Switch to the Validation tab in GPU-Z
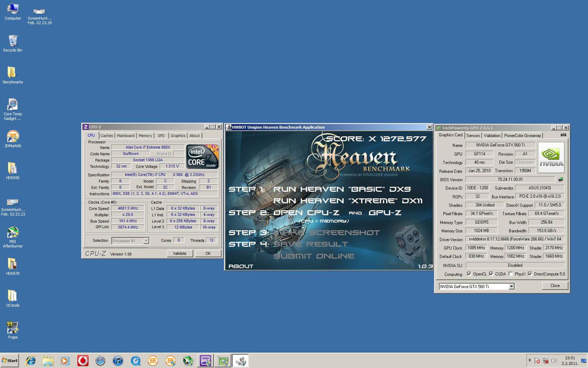Screen dimensions: 588x368 [x=492, y=135]
